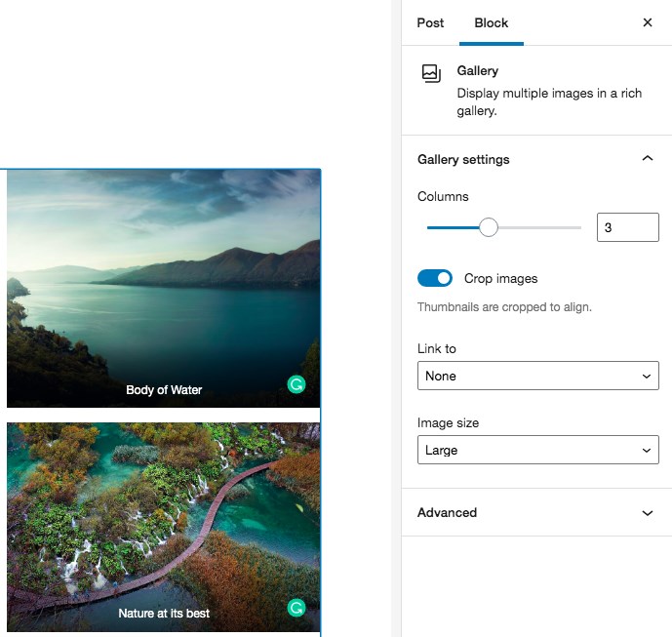
Task: Click Grammarly icon on Nature at its best image
Action: point(296,608)
